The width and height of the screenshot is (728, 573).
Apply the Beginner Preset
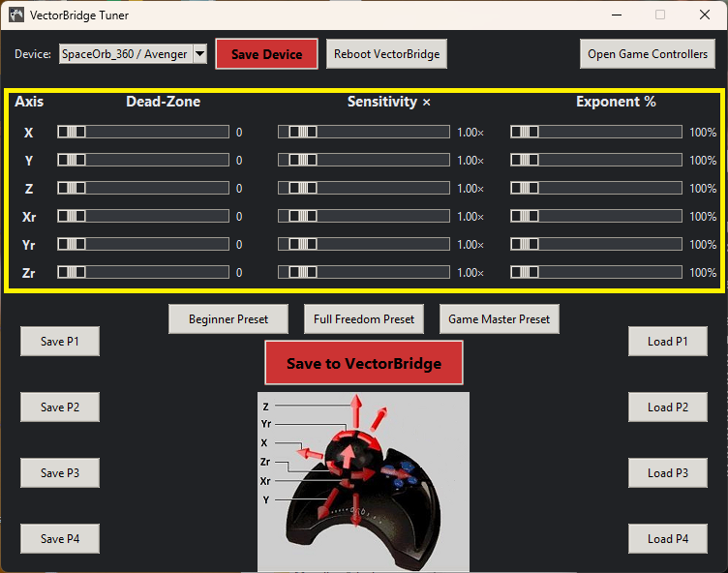point(230,318)
